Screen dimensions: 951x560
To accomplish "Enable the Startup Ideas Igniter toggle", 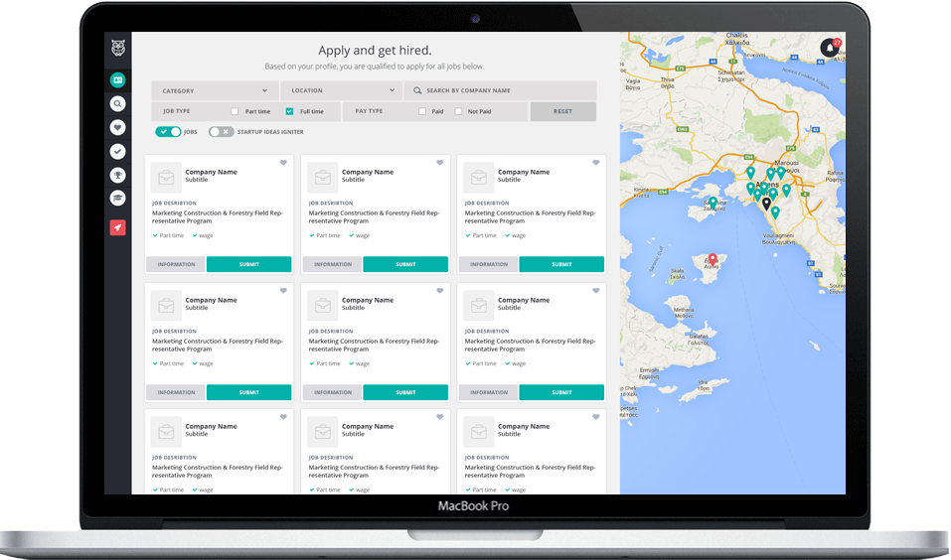I will (221, 131).
